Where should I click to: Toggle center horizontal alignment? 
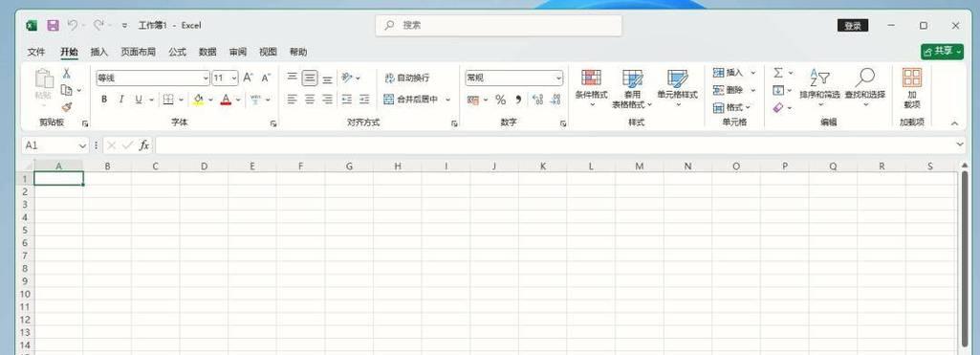coord(310,99)
